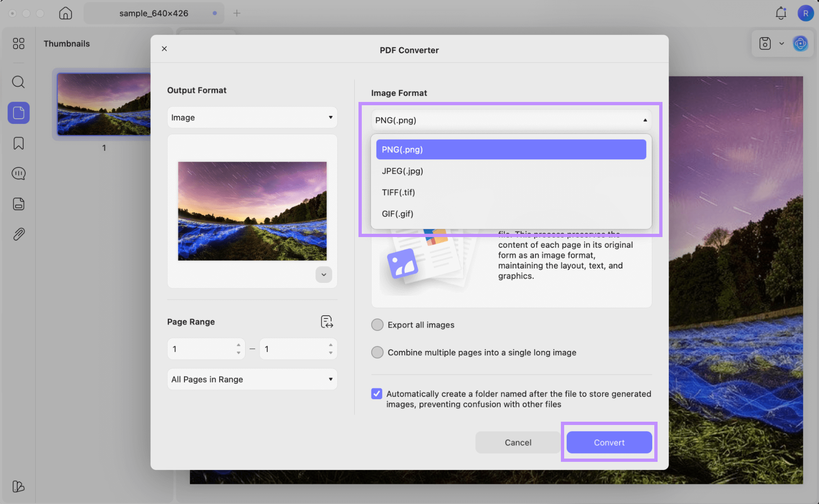Open the user account avatar R
Image resolution: width=819 pixels, height=504 pixels.
[805, 13]
